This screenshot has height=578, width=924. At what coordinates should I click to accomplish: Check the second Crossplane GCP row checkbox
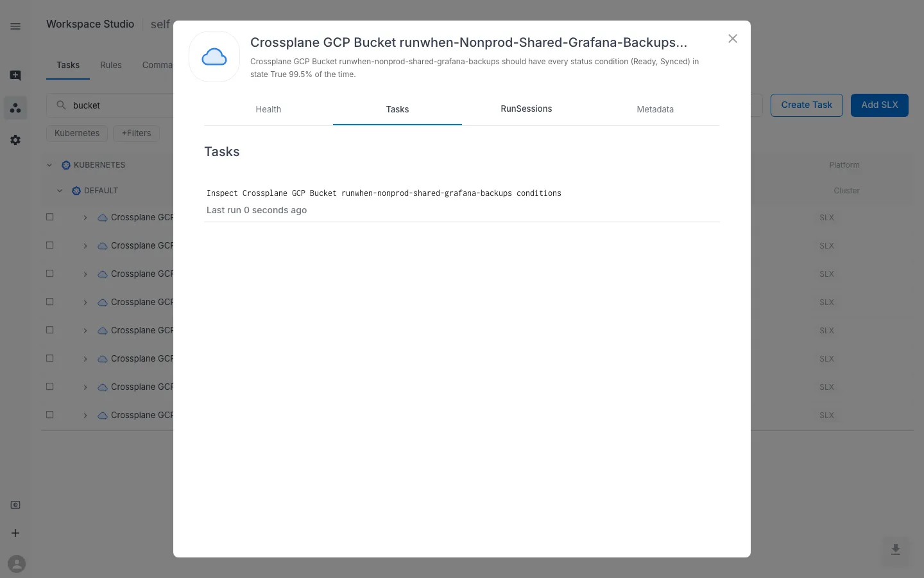click(x=50, y=245)
